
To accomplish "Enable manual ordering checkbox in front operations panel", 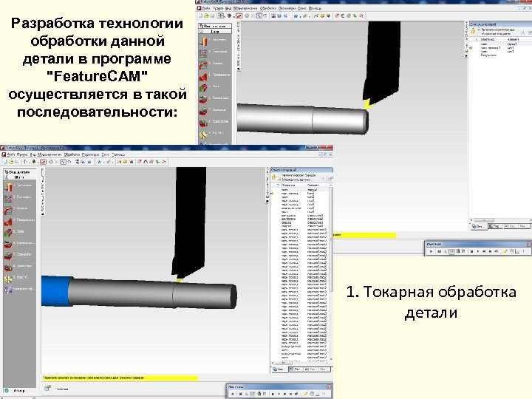I will (280, 179).
